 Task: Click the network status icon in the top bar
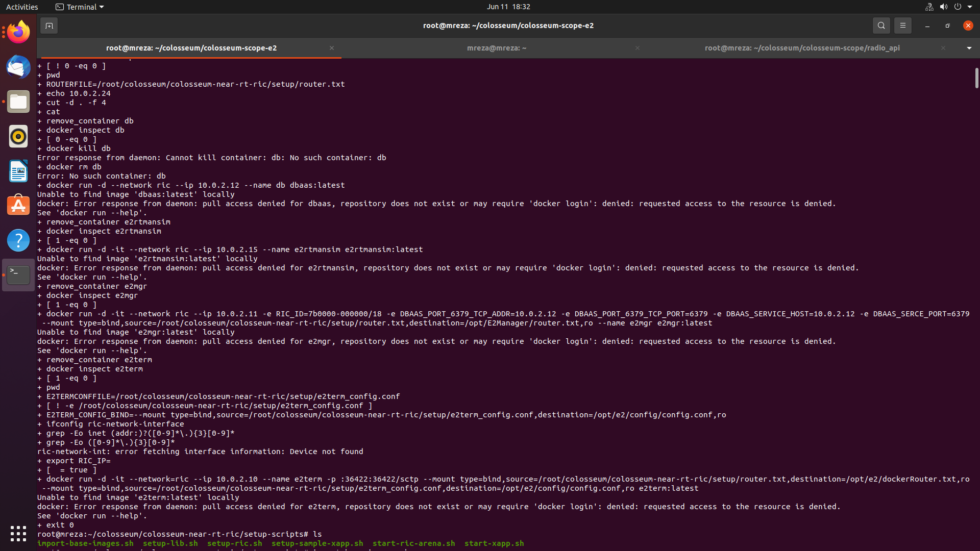928,7
